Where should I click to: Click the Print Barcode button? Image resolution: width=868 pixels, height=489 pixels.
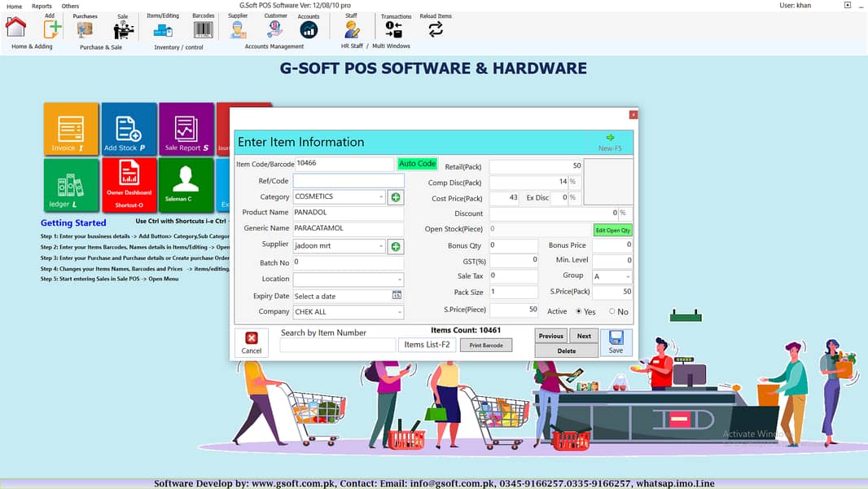pos(486,346)
